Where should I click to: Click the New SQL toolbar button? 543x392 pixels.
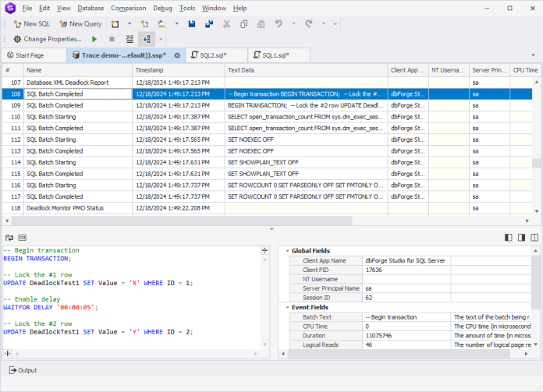tap(31, 23)
